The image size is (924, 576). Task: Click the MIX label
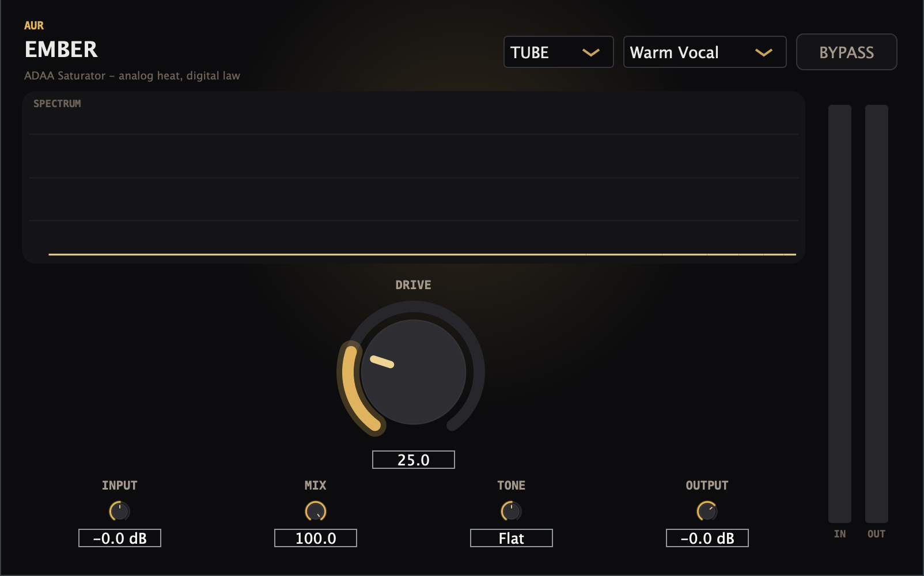pos(315,485)
